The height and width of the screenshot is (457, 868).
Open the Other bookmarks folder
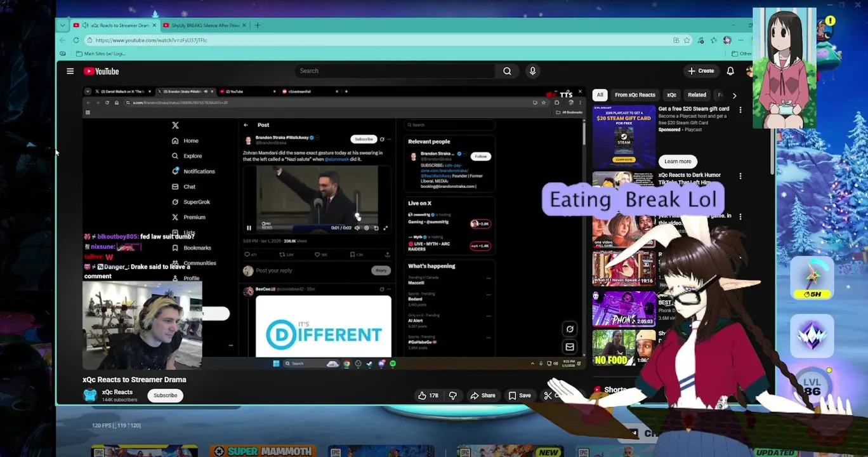pyautogui.click(x=741, y=53)
